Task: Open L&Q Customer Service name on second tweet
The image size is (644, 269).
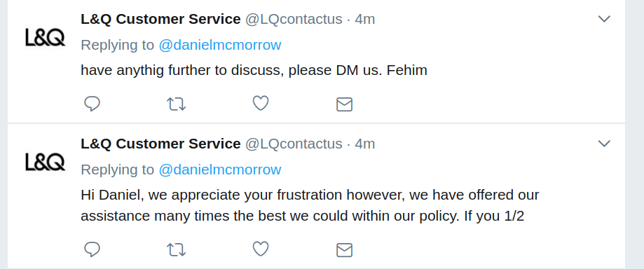Action: coord(160,144)
